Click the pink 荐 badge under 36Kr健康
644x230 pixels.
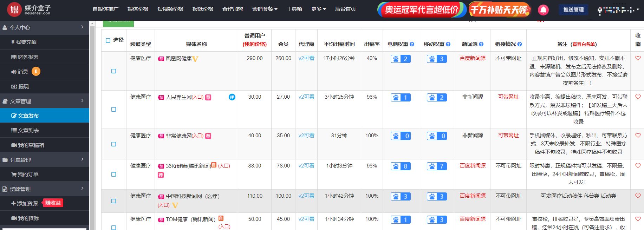coord(161,175)
